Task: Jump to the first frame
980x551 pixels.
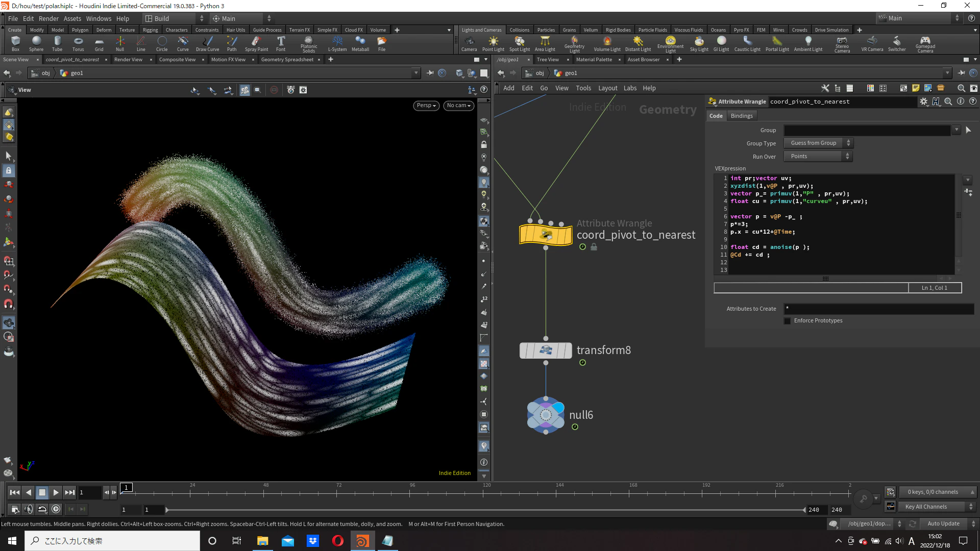Action: [15, 493]
